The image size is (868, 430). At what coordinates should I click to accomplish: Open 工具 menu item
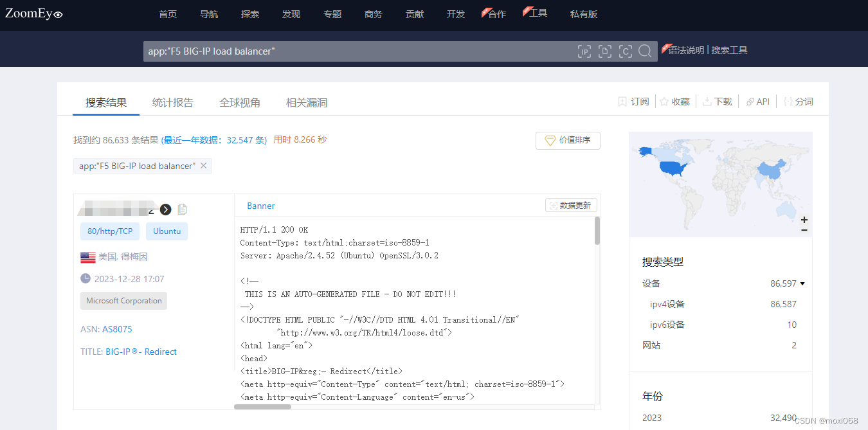click(x=537, y=13)
